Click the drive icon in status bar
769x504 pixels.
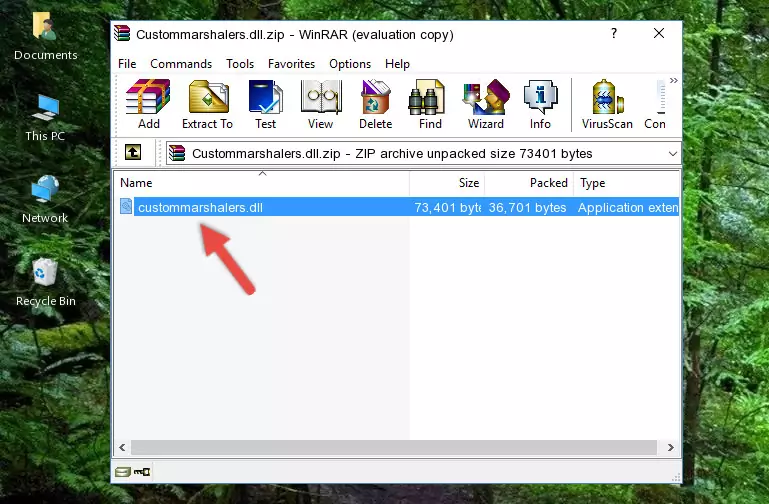[x=123, y=472]
